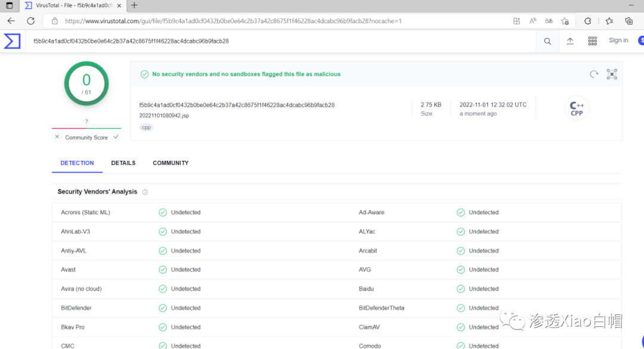Click the reanalyze file refresh icon
Image resolution: width=644 pixels, height=349 pixels.
pos(594,74)
